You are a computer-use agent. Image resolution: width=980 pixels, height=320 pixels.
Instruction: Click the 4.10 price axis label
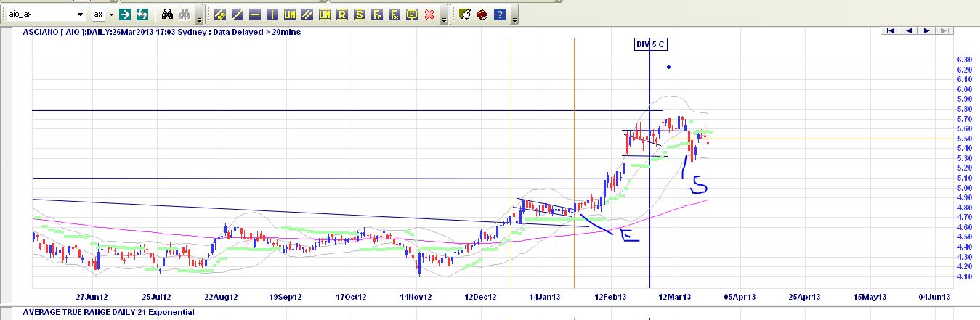coord(965,276)
